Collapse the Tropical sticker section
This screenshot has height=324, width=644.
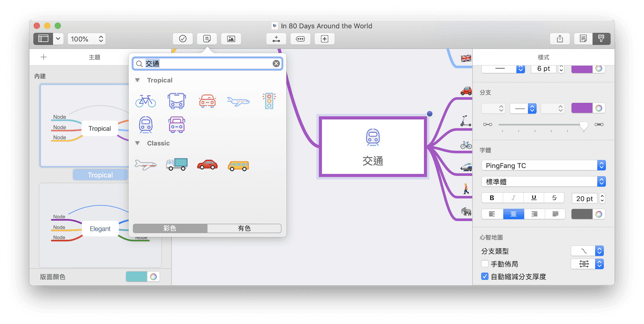click(138, 80)
